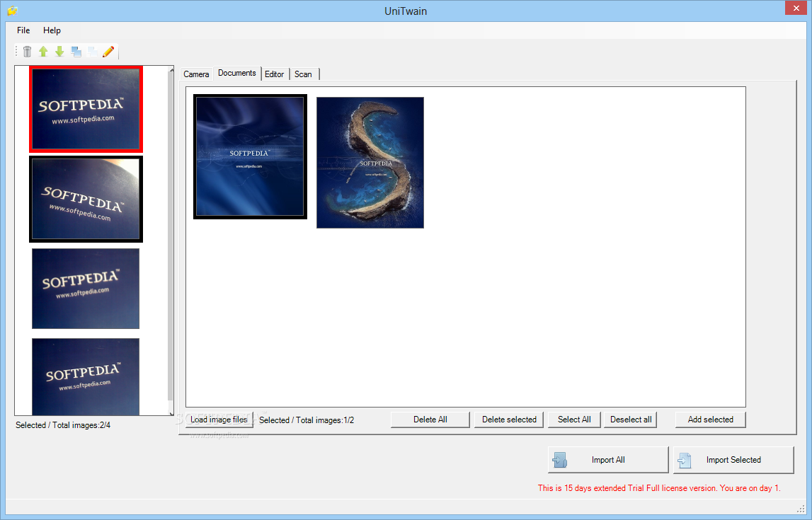812x520 pixels.
Task: Click the yellow pencil edit icon
Action: pos(108,51)
